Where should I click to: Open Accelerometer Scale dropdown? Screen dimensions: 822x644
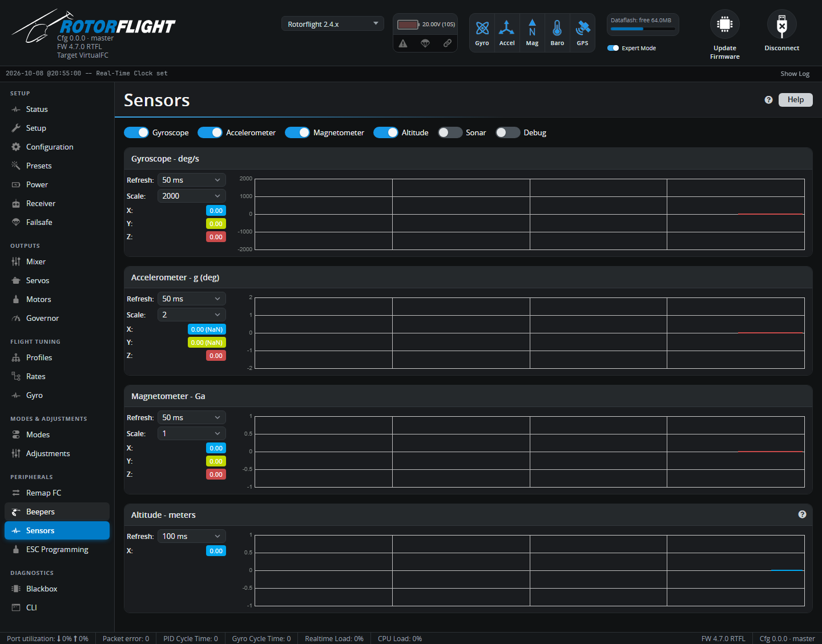(x=192, y=315)
